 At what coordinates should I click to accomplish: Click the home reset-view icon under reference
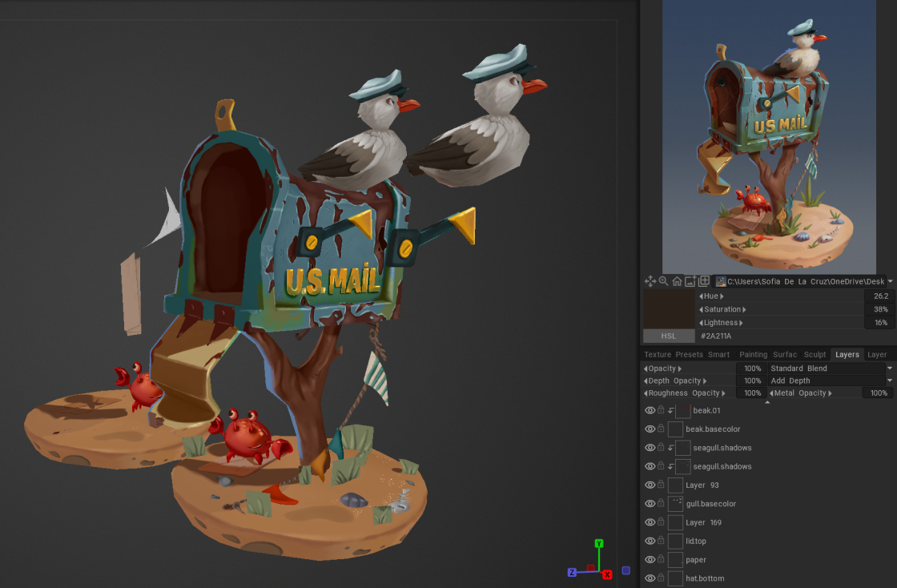(x=677, y=281)
